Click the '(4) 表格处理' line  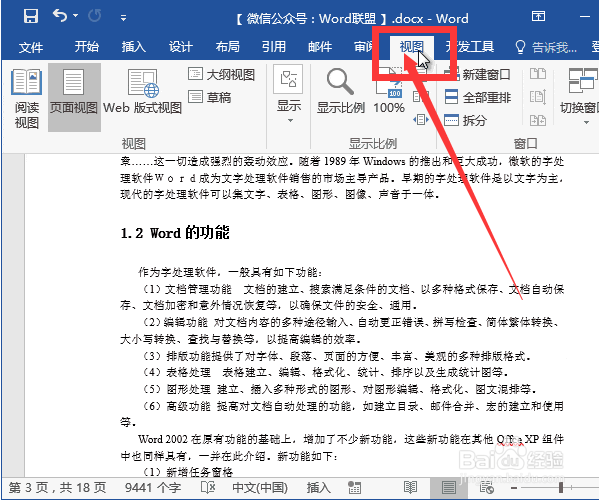325,372
